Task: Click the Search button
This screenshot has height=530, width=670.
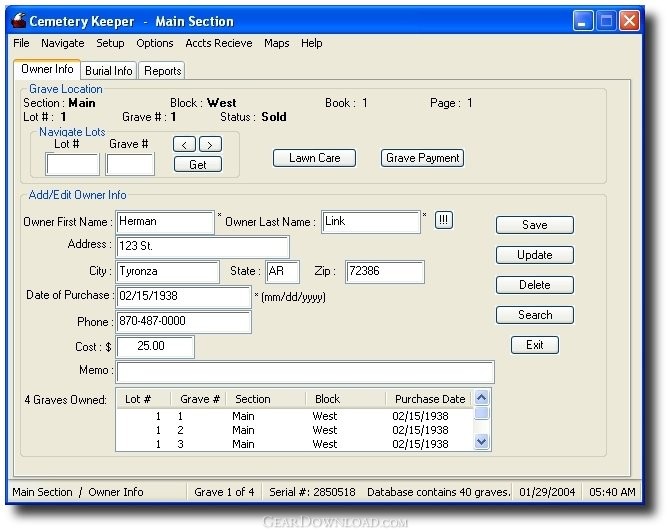Action: pyautogui.click(x=535, y=315)
